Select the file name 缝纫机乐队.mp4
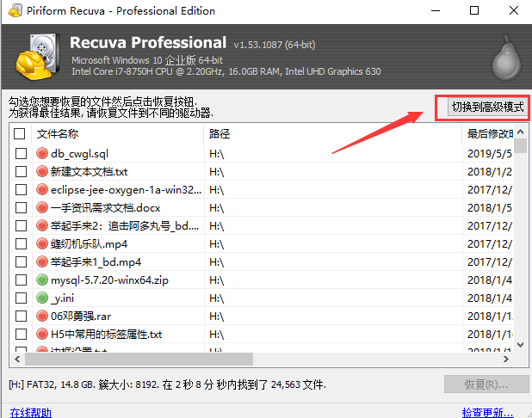This screenshot has height=418, width=532. [89, 243]
